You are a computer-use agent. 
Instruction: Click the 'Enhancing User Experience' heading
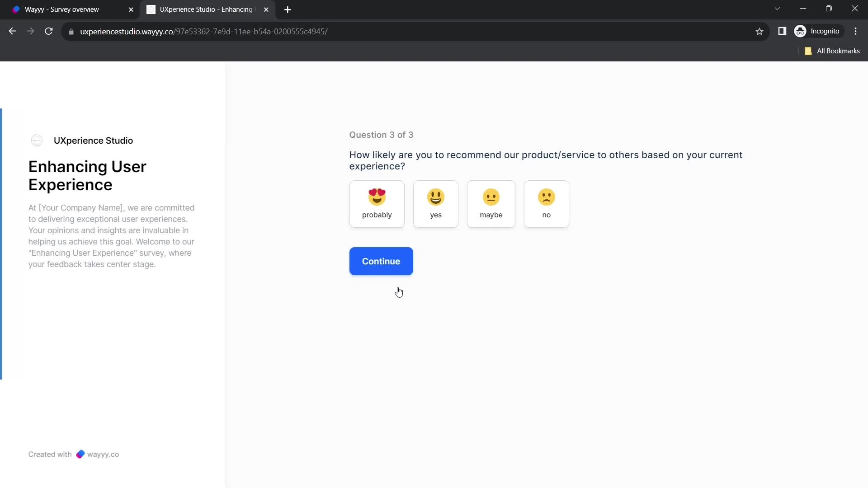(x=87, y=176)
